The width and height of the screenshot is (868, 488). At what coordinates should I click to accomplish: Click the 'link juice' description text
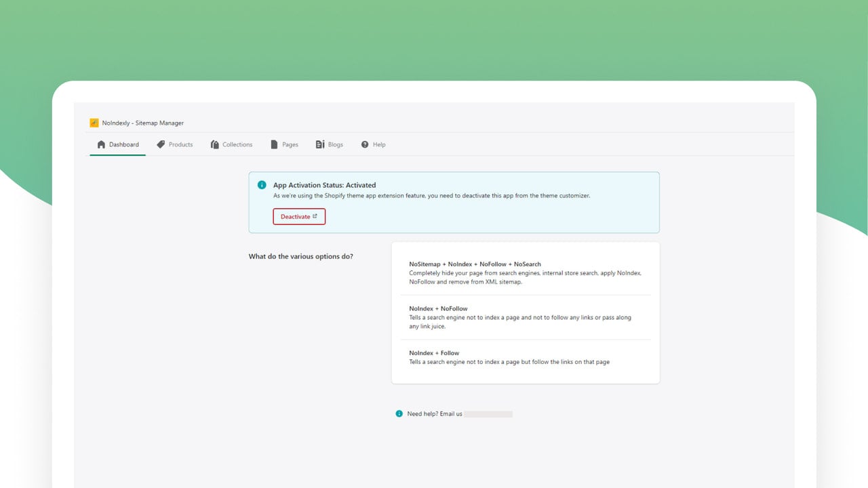pyautogui.click(x=520, y=322)
